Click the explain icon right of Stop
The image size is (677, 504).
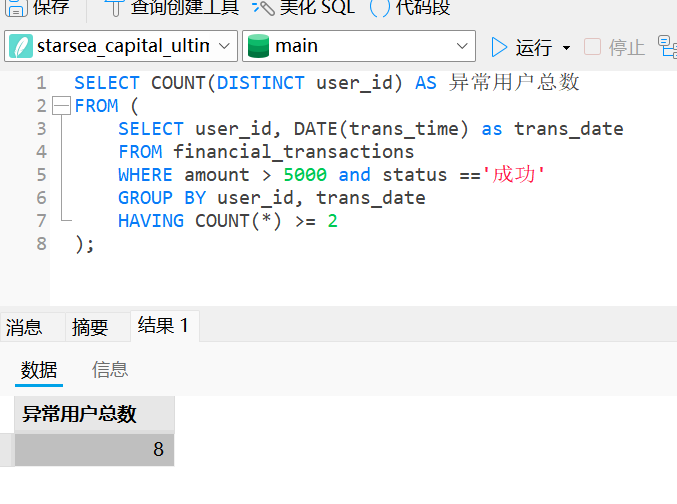[x=668, y=47]
